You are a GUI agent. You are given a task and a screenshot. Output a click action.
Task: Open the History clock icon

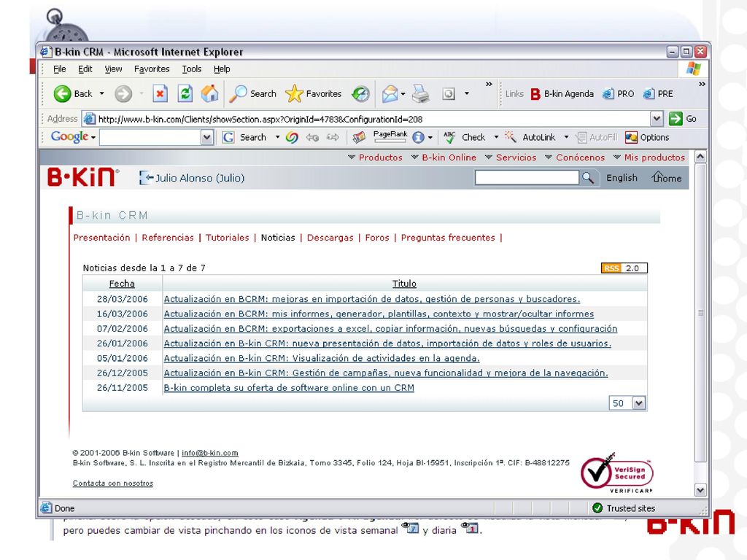(x=360, y=94)
